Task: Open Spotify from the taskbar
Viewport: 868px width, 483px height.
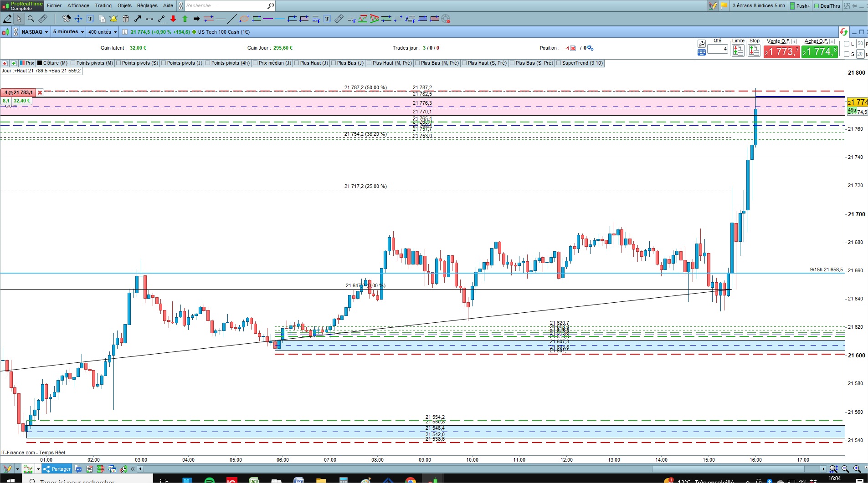Action: pyautogui.click(x=209, y=481)
